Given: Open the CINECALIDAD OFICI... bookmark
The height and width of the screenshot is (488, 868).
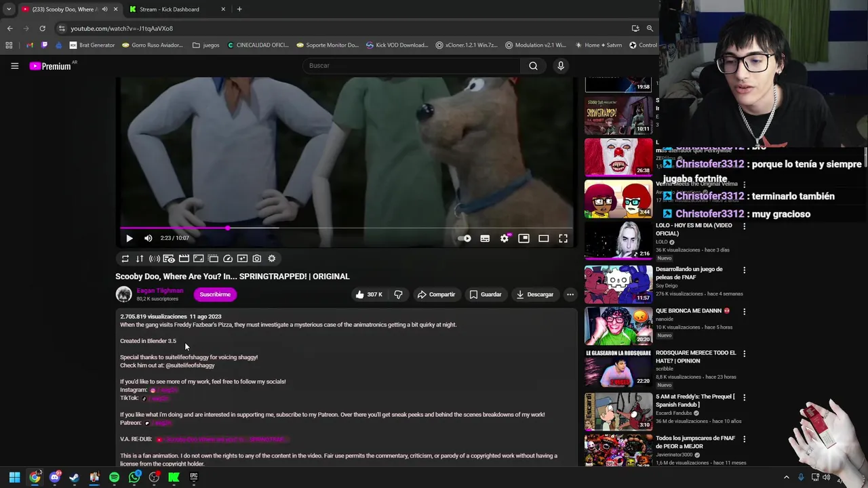Looking at the screenshot, I should click(x=258, y=45).
